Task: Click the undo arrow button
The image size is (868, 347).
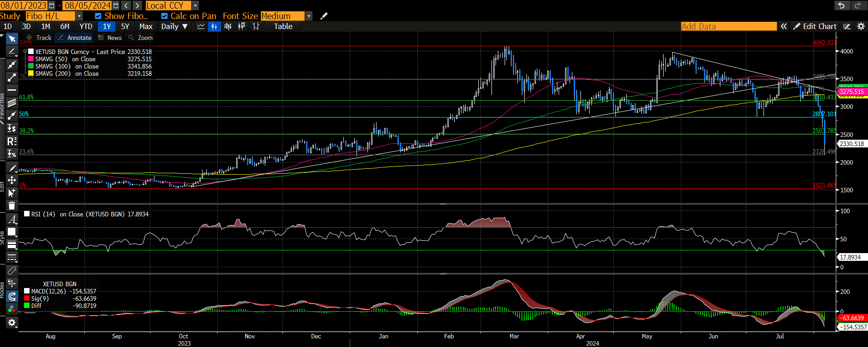Action: 842,5
